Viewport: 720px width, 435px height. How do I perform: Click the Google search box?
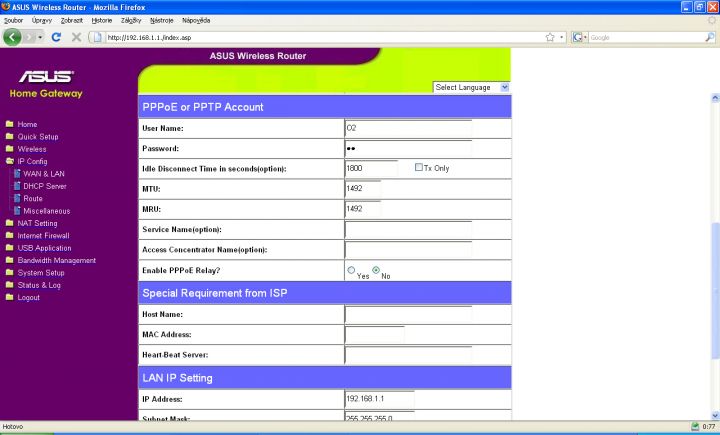tap(647, 38)
